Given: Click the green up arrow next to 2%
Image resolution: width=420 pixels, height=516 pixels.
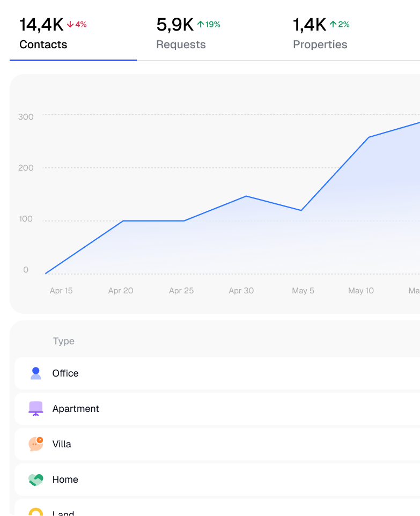Looking at the screenshot, I should [x=333, y=25].
